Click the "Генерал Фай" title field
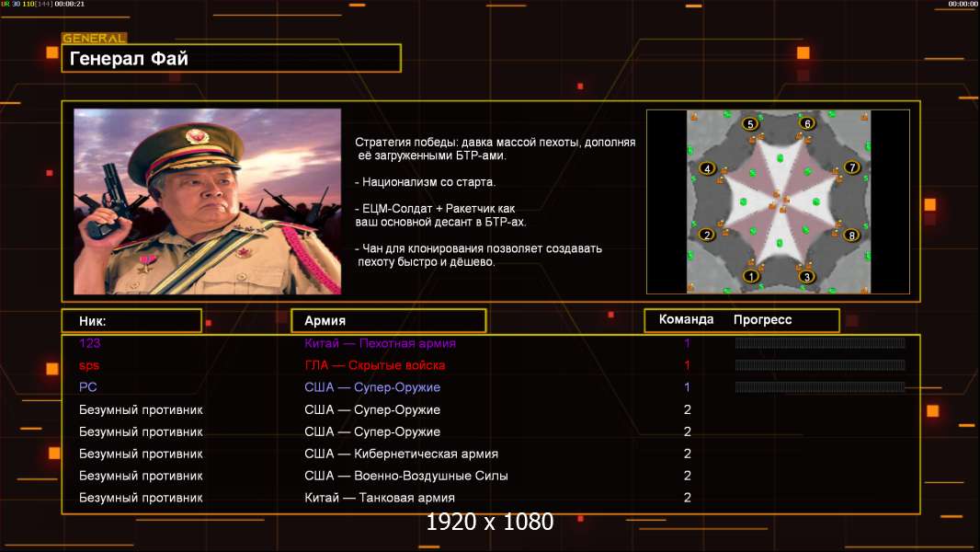The image size is (980, 552). click(x=232, y=58)
